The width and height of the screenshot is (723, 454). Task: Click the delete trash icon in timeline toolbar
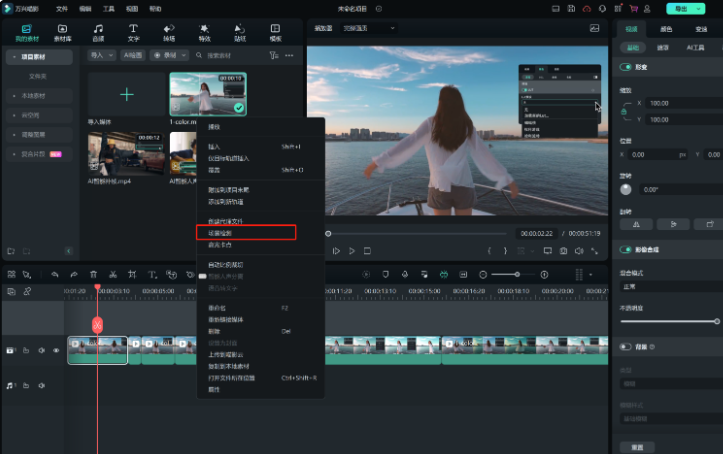pos(93,274)
